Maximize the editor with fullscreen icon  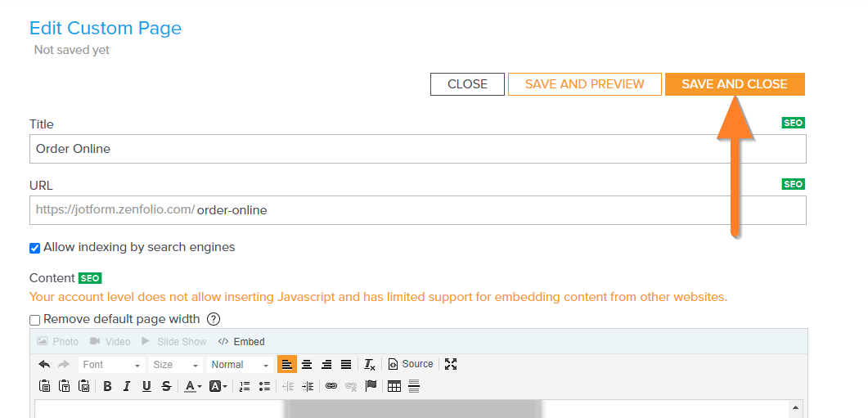451,364
